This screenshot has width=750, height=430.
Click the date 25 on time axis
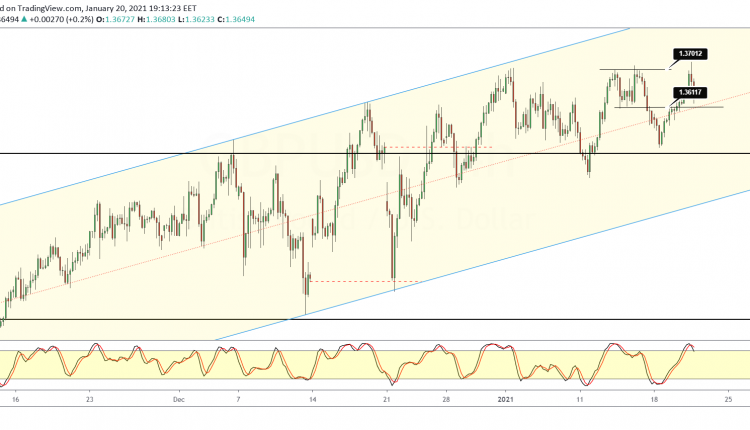coord(728,399)
